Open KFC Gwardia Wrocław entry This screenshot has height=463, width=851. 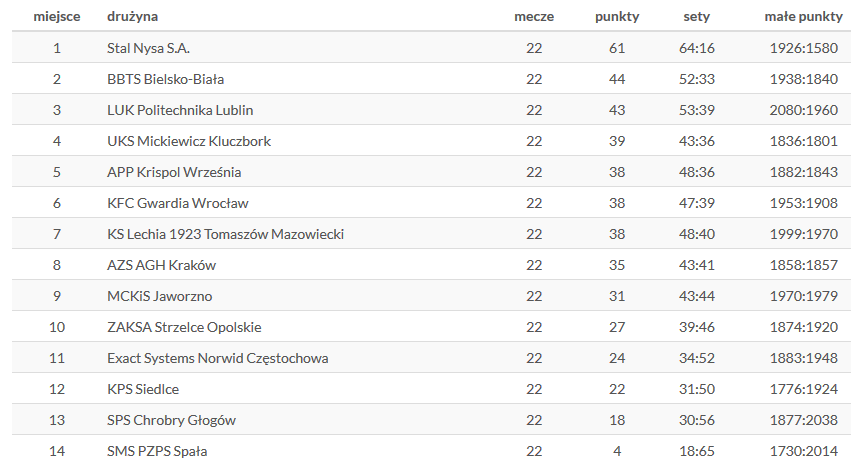(x=177, y=203)
